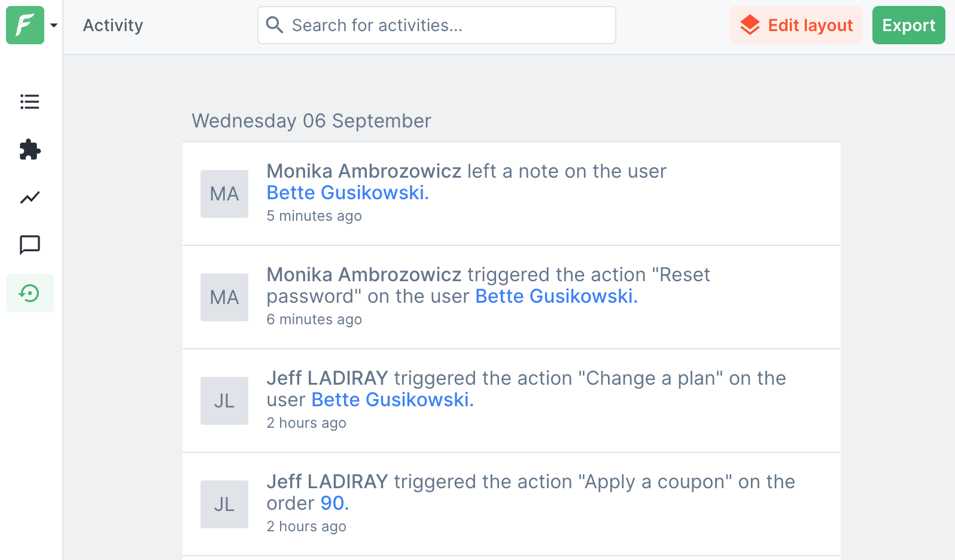This screenshot has width=955, height=560.
Task: Click the layers icon in Edit layout
Action: click(750, 25)
